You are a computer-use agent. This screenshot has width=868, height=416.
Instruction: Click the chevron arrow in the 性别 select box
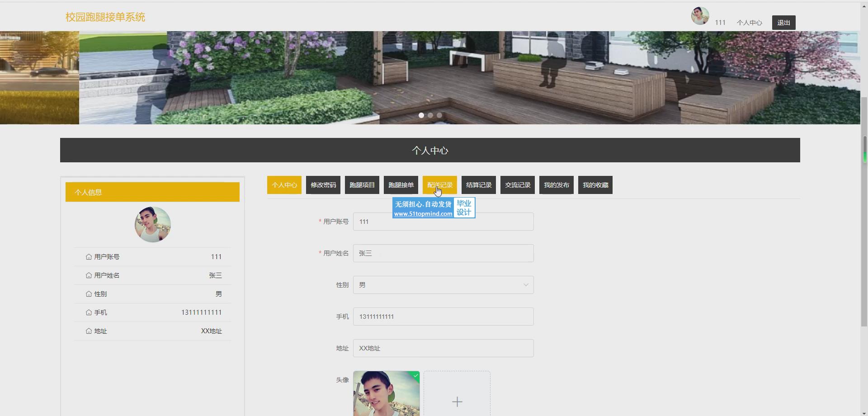[x=526, y=285]
